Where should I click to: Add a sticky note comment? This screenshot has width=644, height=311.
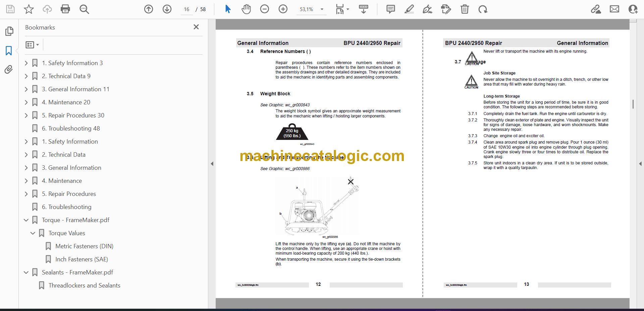point(391,9)
